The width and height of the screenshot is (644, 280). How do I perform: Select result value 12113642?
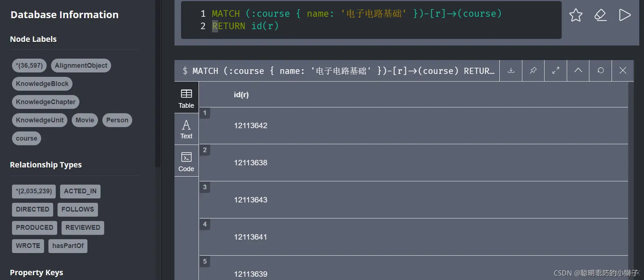251,126
